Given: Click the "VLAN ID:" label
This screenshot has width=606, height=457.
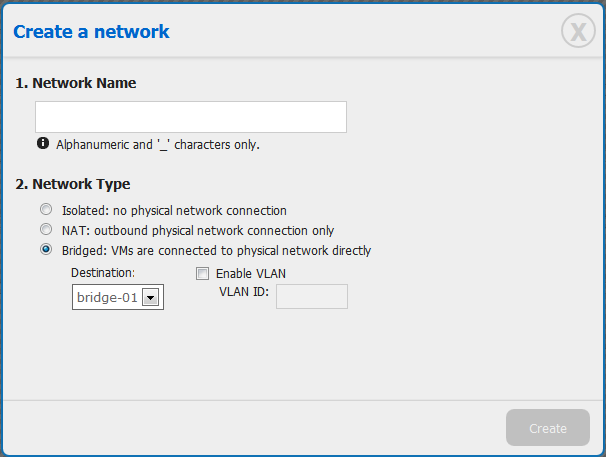Looking at the screenshot, I should coord(244,292).
